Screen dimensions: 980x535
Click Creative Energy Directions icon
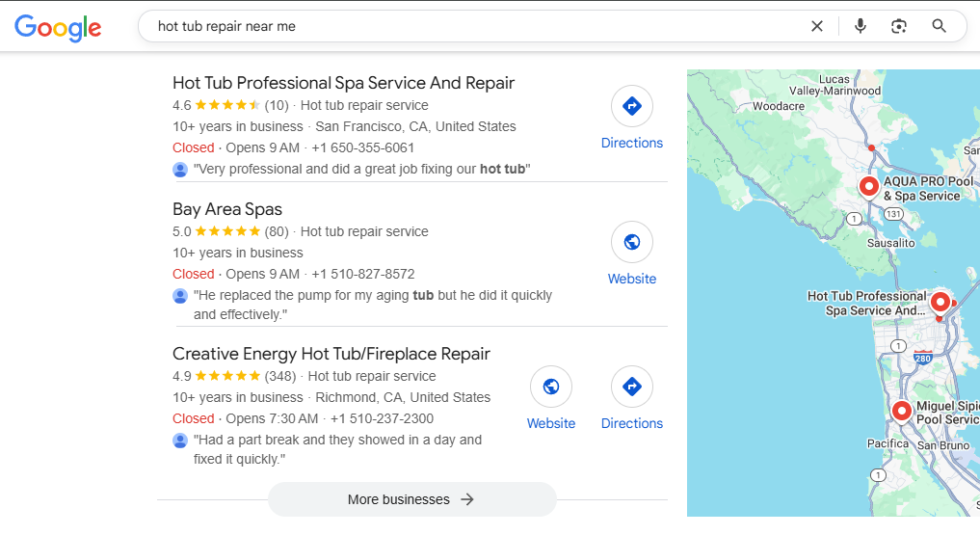tap(632, 387)
